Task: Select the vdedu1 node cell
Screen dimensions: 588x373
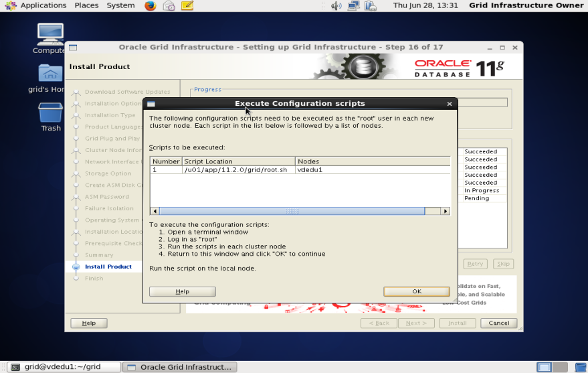Action: click(373, 169)
